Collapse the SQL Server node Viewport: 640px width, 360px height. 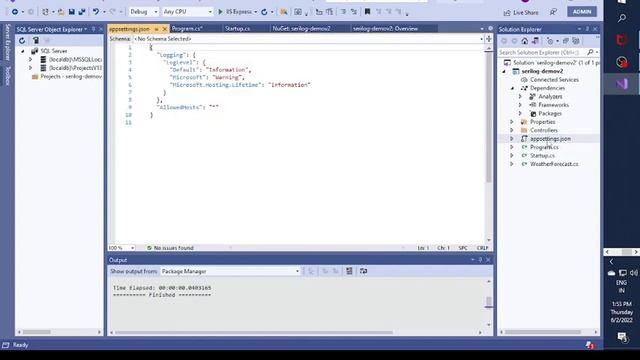click(23, 51)
